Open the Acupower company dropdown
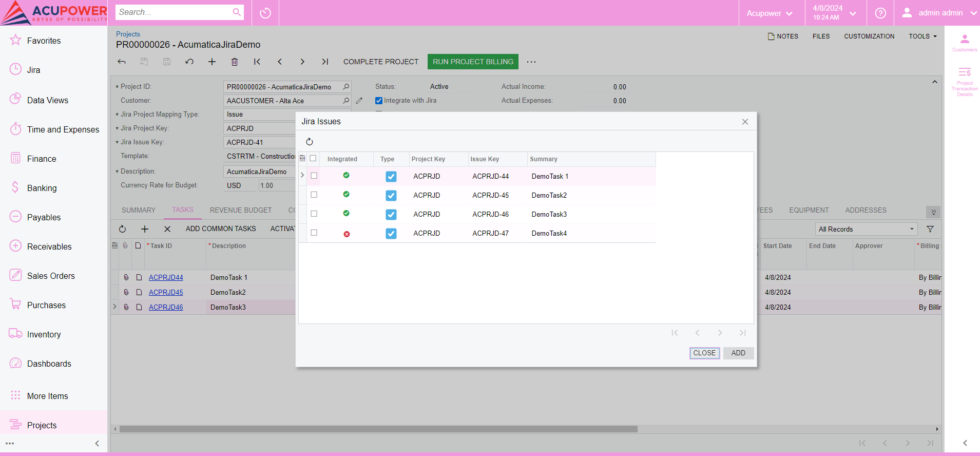980x456 pixels. pyautogui.click(x=769, y=13)
